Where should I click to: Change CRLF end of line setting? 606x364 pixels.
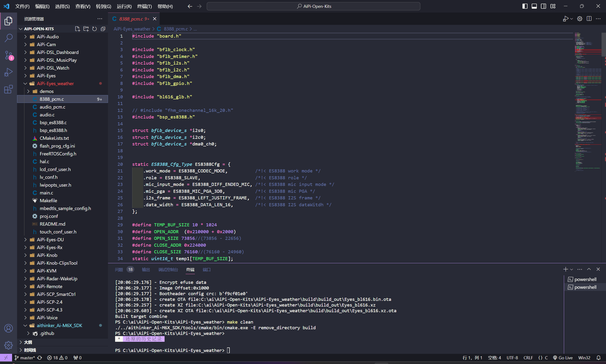528,358
